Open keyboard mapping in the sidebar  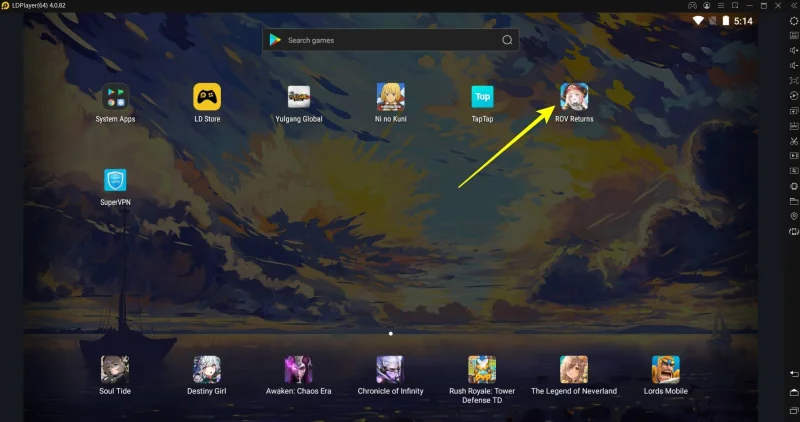pos(794,36)
